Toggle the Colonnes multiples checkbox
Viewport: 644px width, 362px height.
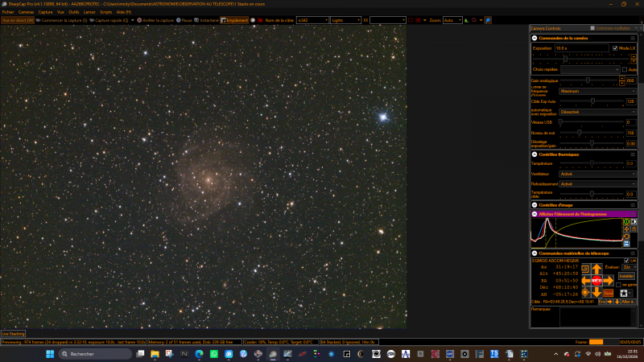[592, 28]
